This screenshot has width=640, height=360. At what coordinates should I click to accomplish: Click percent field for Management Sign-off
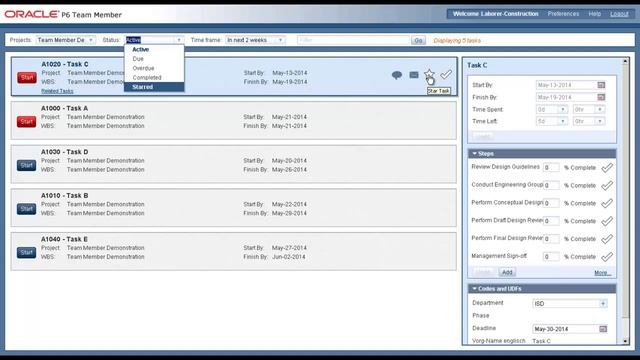(551, 257)
